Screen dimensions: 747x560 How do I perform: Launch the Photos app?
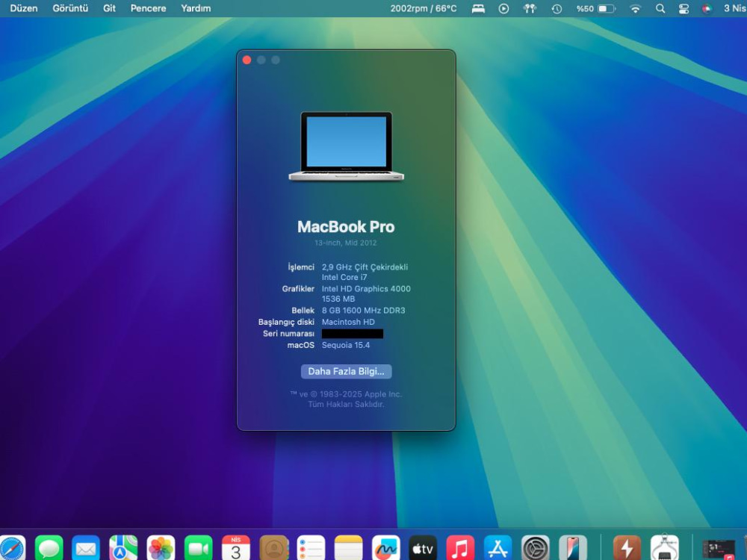click(x=161, y=548)
